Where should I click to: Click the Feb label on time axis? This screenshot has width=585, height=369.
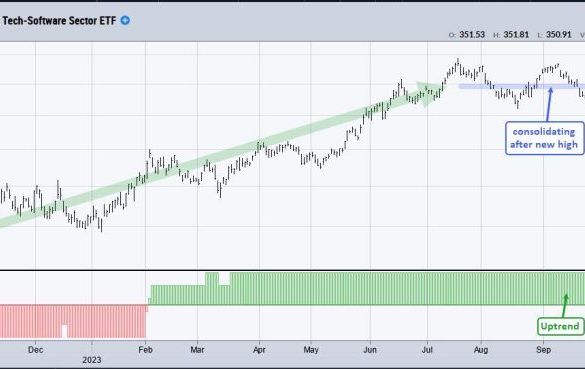click(x=145, y=350)
